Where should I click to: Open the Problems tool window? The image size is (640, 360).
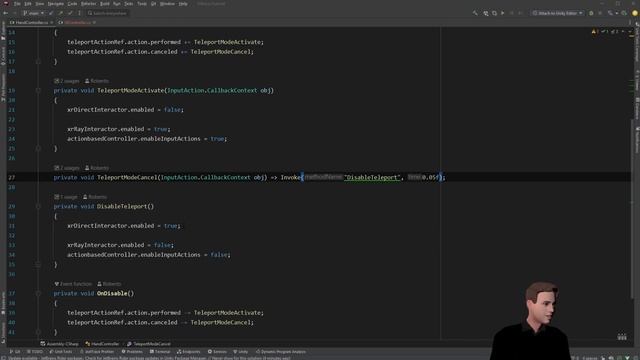(132, 352)
